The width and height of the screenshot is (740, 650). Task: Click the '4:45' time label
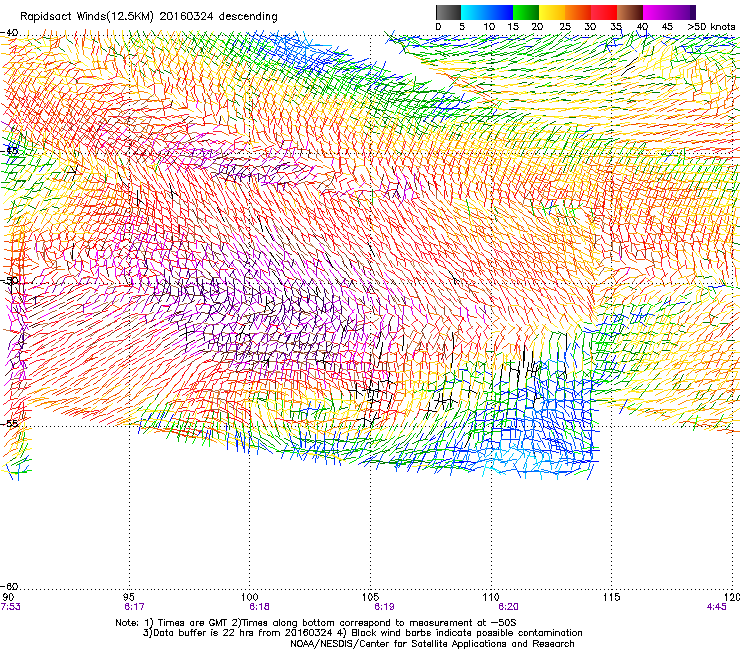click(x=716, y=607)
